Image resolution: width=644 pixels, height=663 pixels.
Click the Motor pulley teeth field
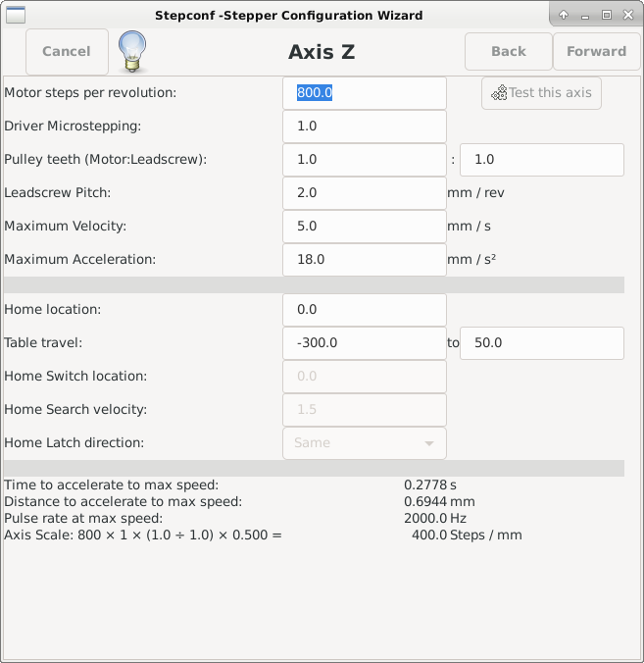pos(365,160)
